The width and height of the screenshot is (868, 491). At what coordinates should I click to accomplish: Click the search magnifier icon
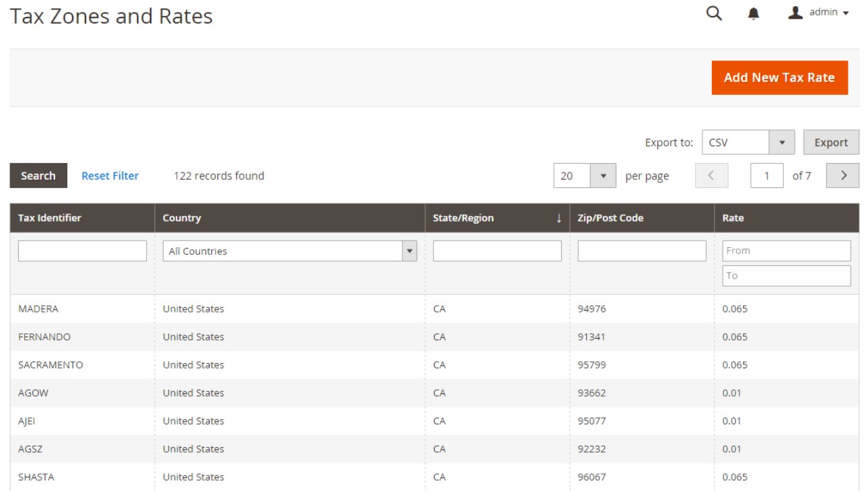click(x=714, y=13)
